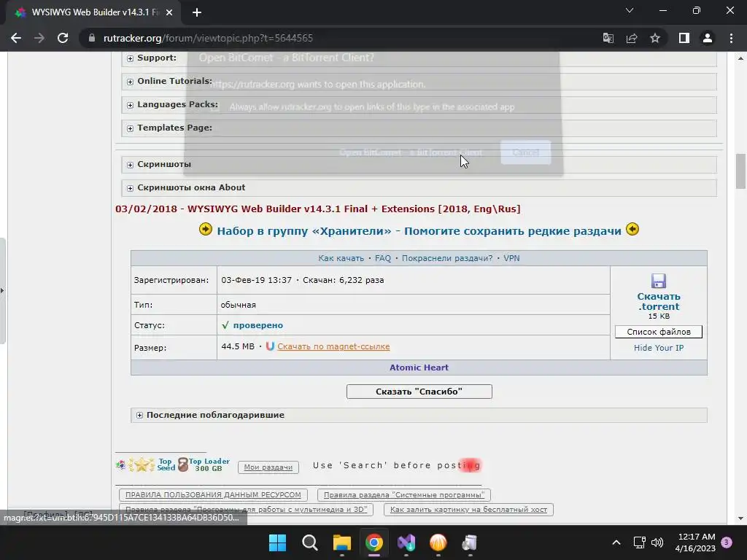Open the Как качать link
This screenshot has width=747, height=560.
341,258
